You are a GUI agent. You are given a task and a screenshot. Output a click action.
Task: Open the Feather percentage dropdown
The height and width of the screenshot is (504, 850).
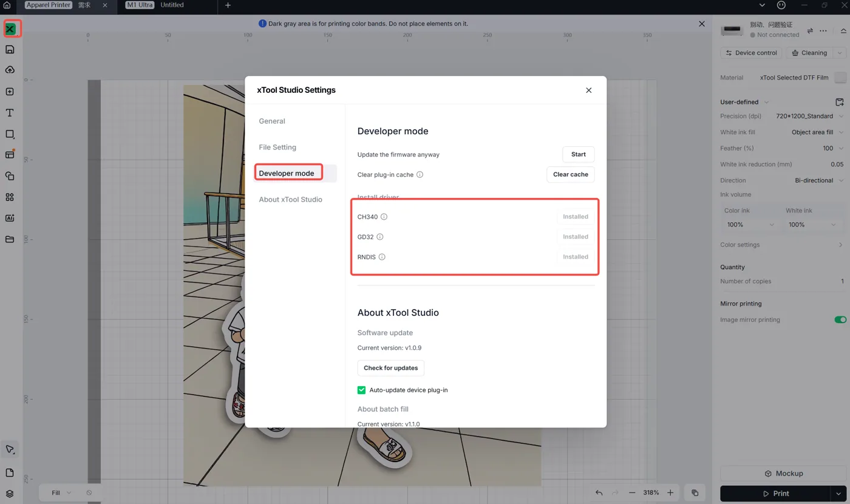pyautogui.click(x=841, y=148)
